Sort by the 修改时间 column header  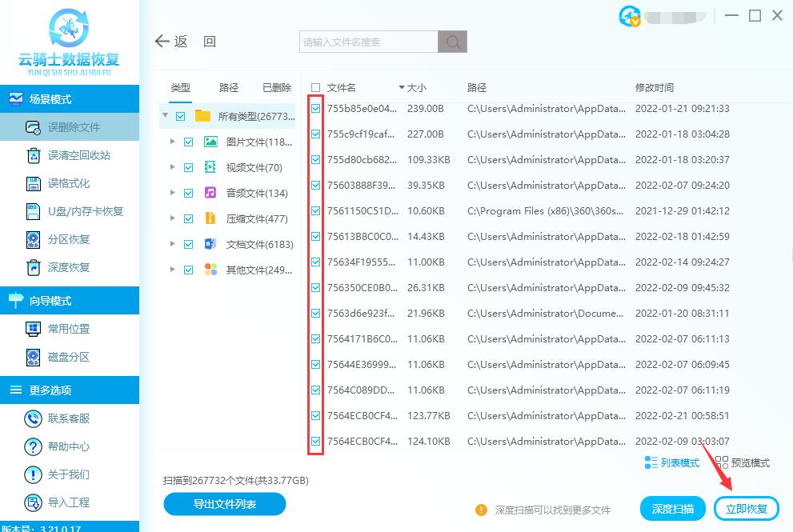pyautogui.click(x=655, y=87)
